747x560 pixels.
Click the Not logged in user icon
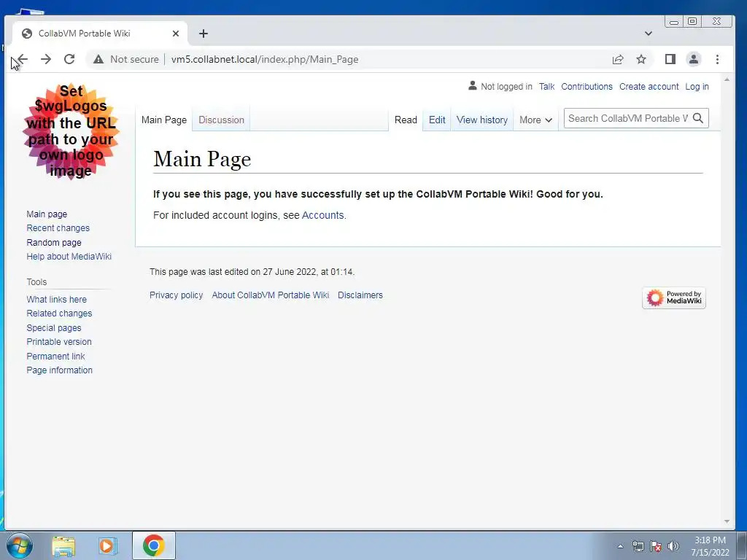point(472,86)
